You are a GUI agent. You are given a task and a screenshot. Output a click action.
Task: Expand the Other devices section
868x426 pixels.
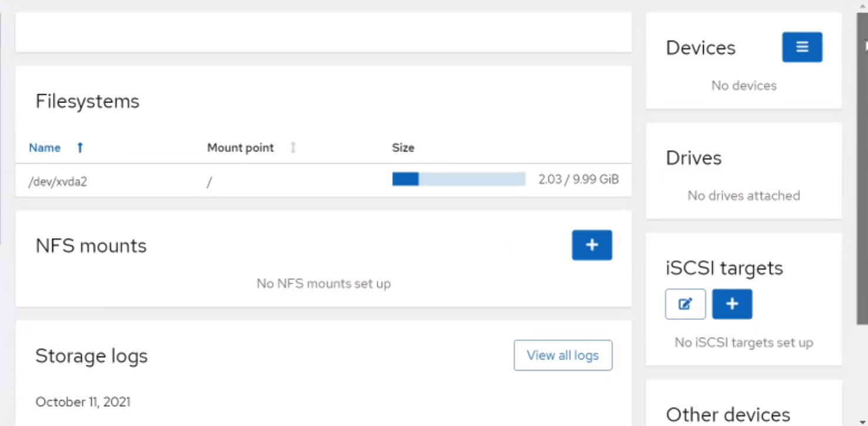tap(727, 414)
